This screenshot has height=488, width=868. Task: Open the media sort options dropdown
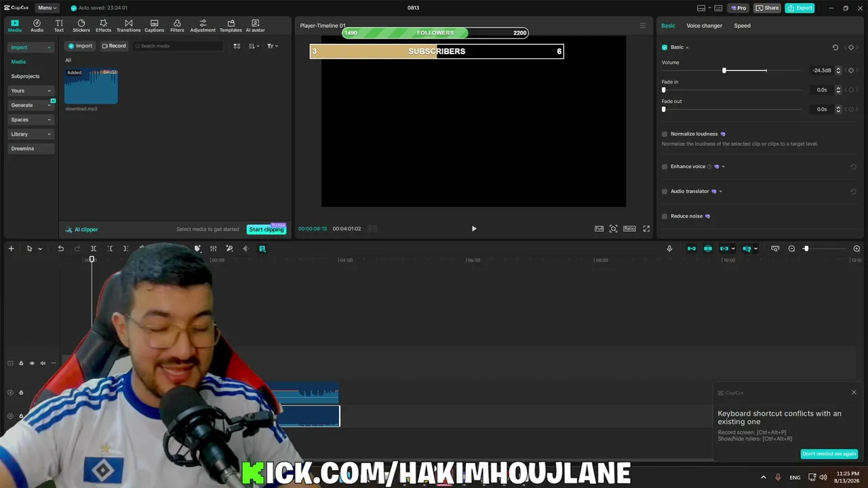click(x=254, y=46)
